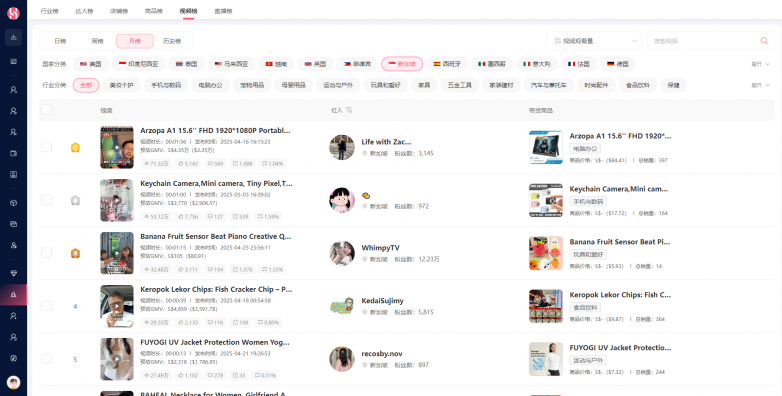Viewport: 782px width, 396px height.
Task: Switch to the 直播榜 tab
Action: (223, 11)
